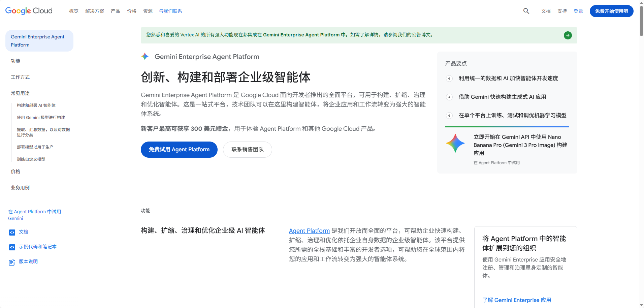Click 了解 Gemini Enterprise 应用 link

pos(517,300)
